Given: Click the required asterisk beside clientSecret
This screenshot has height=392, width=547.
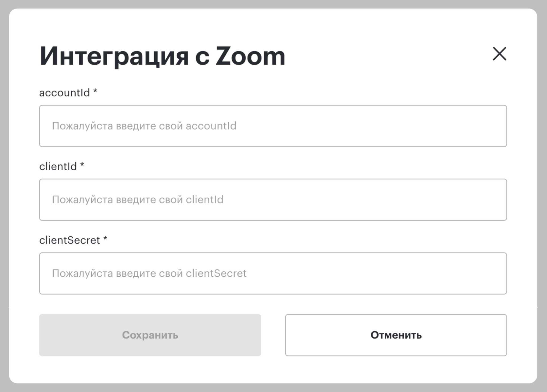Looking at the screenshot, I should coord(105,239).
